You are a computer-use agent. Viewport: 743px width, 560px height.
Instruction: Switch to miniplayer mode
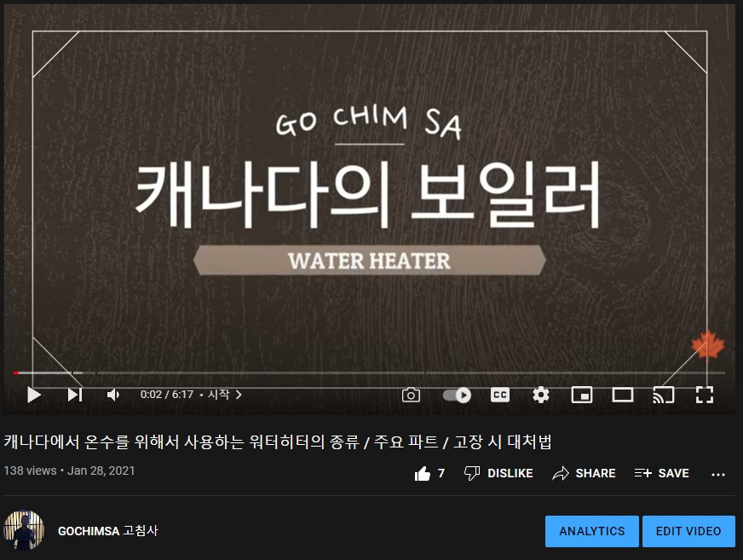click(582, 395)
